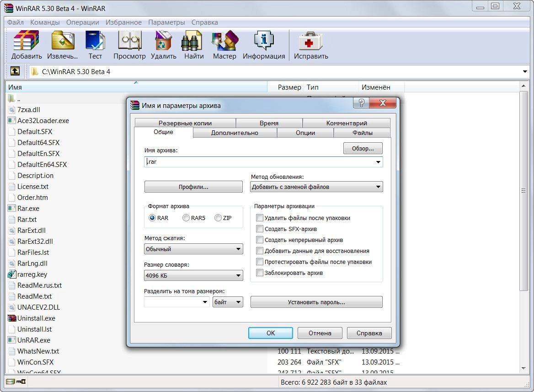This screenshot has width=534, height=392.
Task: Sort by the Размер column header
Action: coord(285,87)
